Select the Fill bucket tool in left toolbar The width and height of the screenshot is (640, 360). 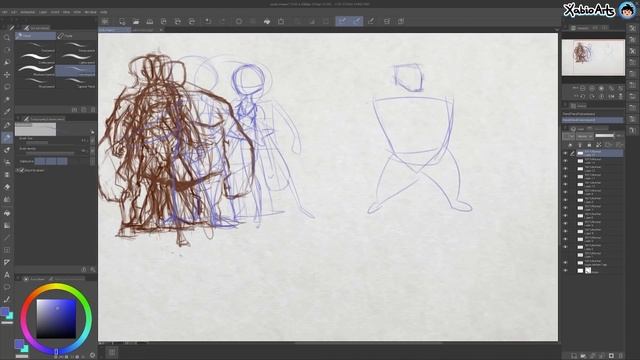point(7,213)
